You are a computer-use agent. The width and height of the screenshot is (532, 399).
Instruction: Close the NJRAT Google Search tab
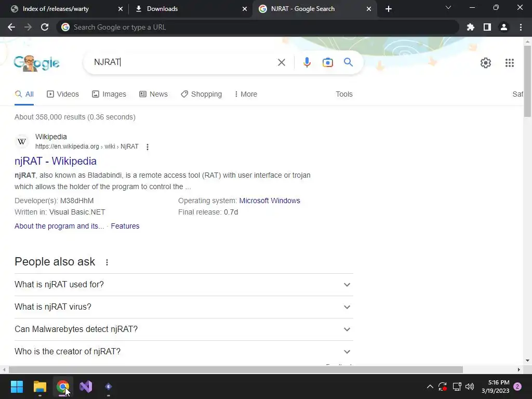tap(369, 9)
